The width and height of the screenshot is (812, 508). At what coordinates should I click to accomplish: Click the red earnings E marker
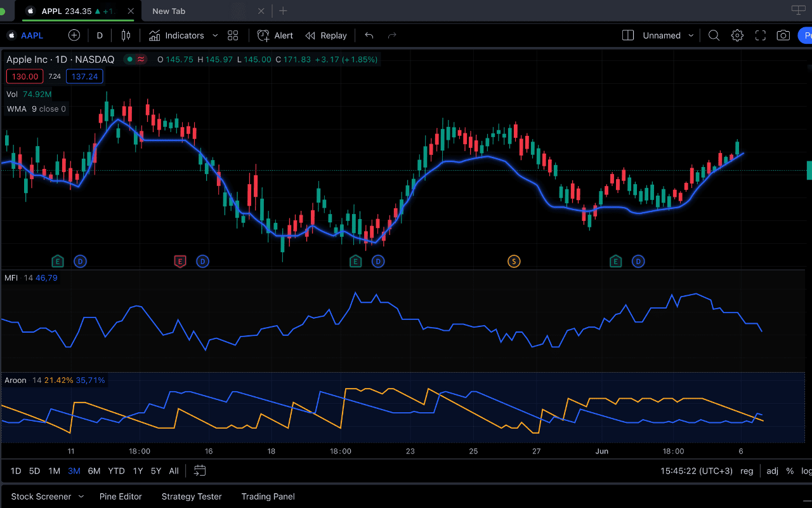[x=180, y=261]
